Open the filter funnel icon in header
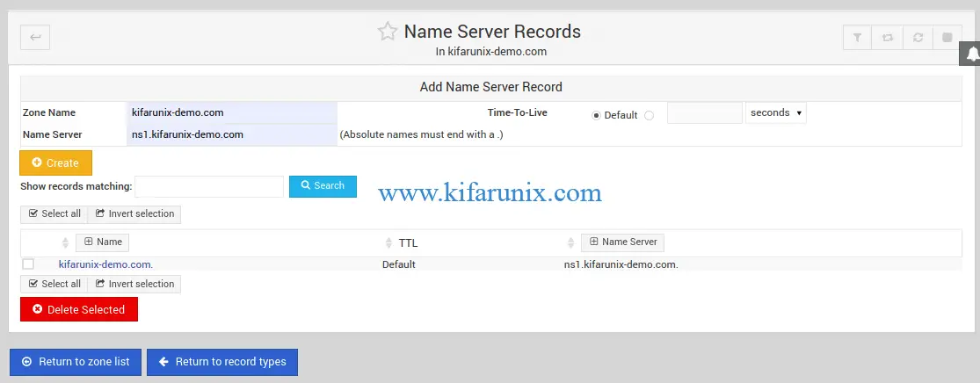 (857, 37)
